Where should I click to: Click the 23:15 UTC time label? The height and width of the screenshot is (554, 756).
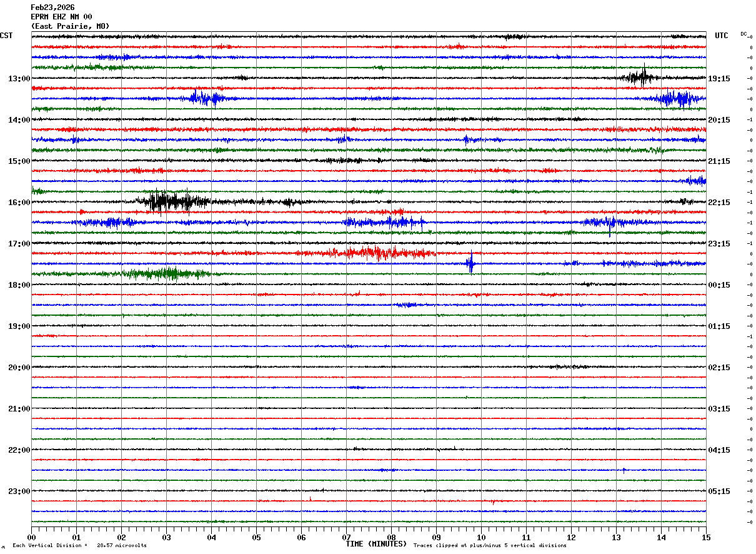719,244
